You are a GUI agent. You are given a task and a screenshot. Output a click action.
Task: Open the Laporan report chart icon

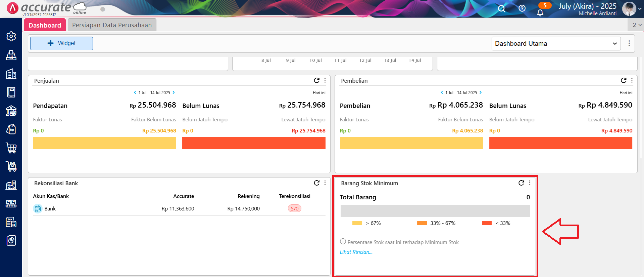11,240
